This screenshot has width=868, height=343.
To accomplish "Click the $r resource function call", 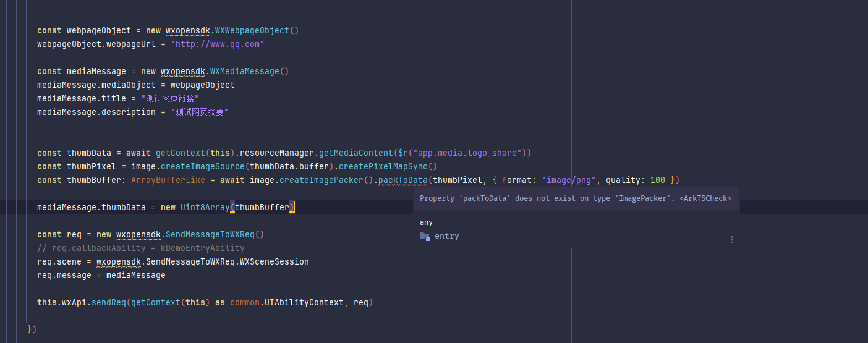I will (x=403, y=153).
